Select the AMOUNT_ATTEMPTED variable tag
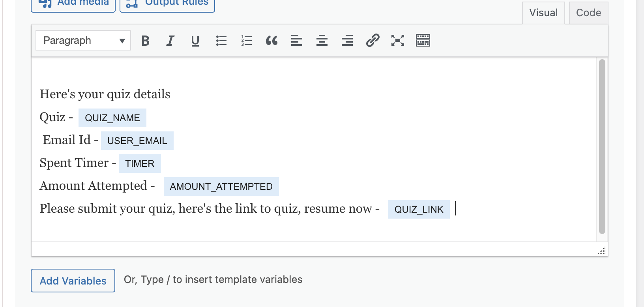Viewport: 644px width, 307px height. [x=221, y=187]
